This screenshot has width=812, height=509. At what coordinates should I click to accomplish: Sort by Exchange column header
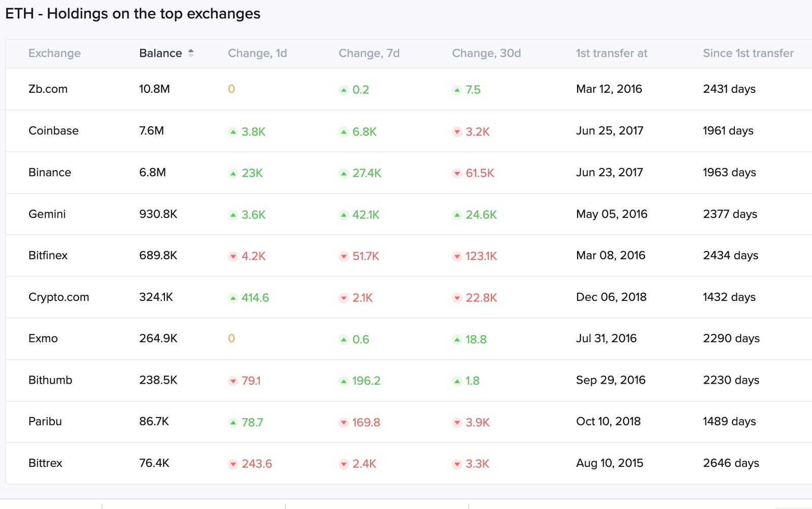pos(54,53)
